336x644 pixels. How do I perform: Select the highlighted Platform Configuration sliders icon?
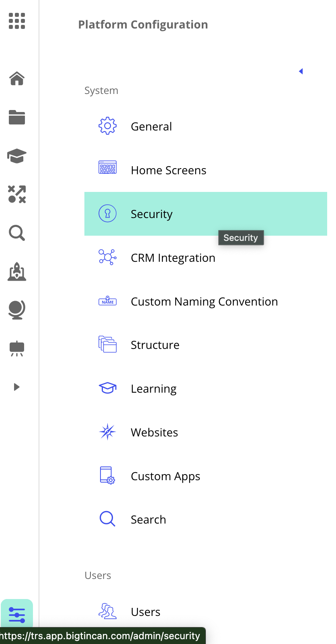[x=16, y=613]
